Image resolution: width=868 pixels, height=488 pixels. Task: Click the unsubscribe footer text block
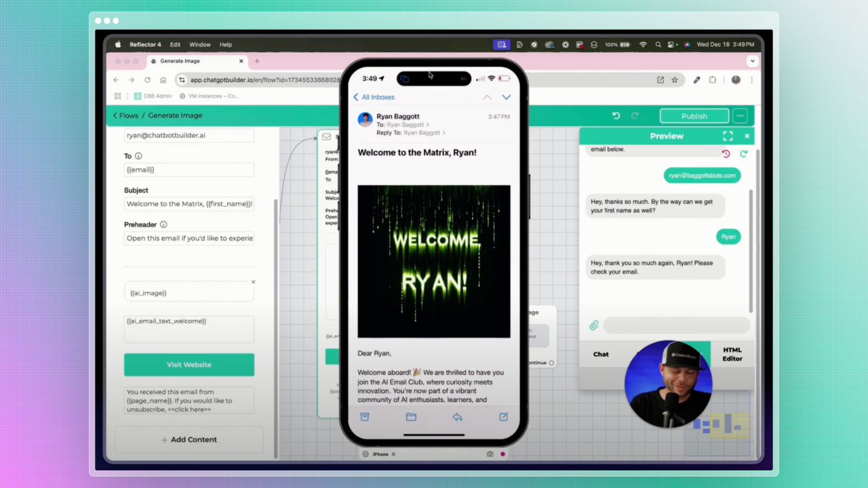pyautogui.click(x=189, y=400)
